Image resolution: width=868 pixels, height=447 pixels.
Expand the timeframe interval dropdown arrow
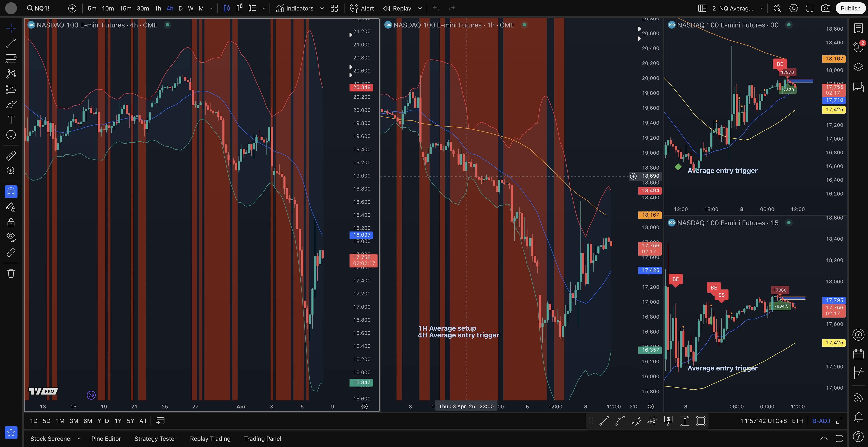point(211,8)
